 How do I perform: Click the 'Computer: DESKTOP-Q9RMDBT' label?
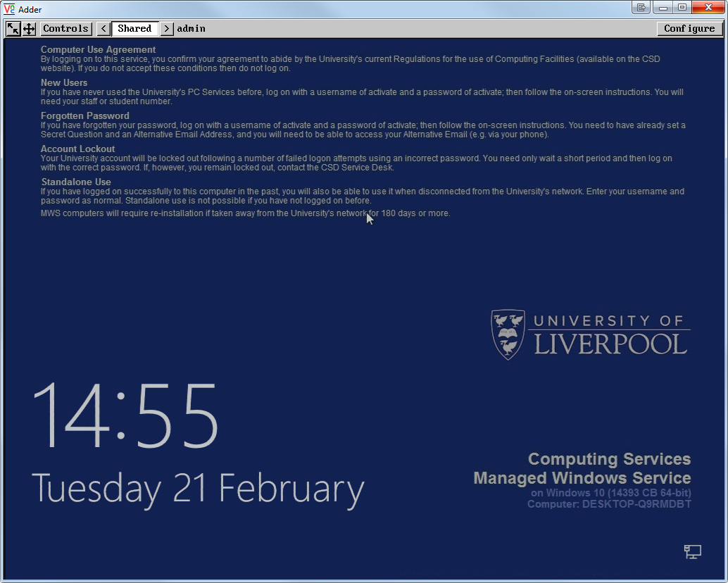609,504
